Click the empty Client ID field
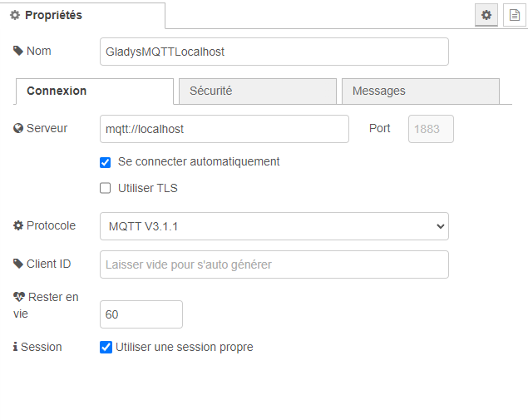 [274, 264]
